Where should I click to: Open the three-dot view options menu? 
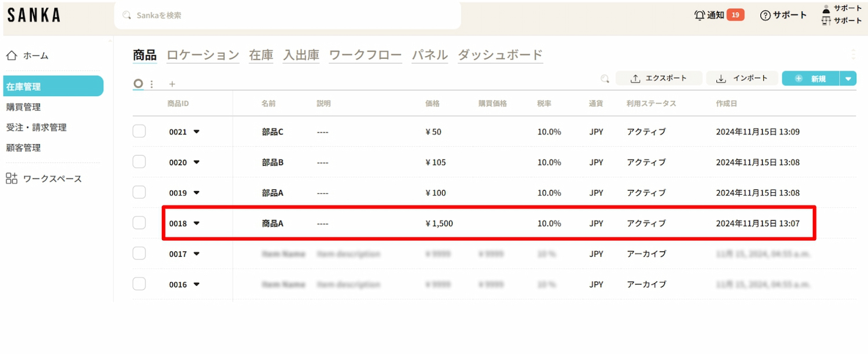pyautogui.click(x=152, y=84)
